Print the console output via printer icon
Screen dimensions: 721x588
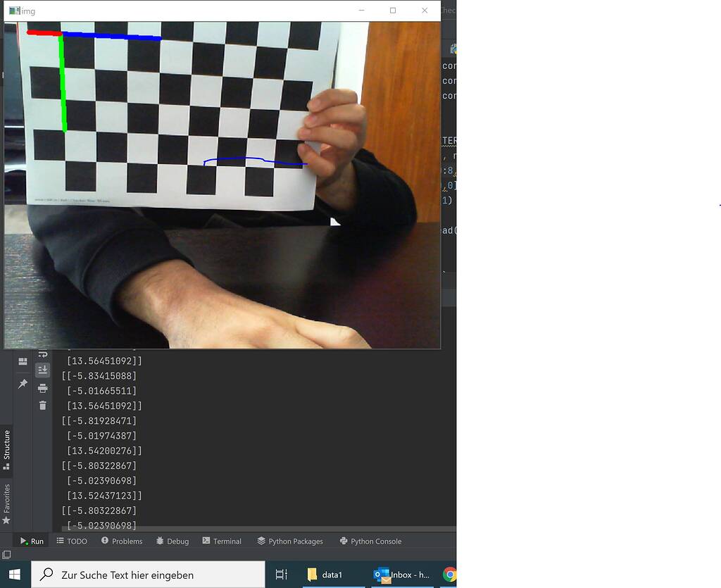[x=42, y=387]
